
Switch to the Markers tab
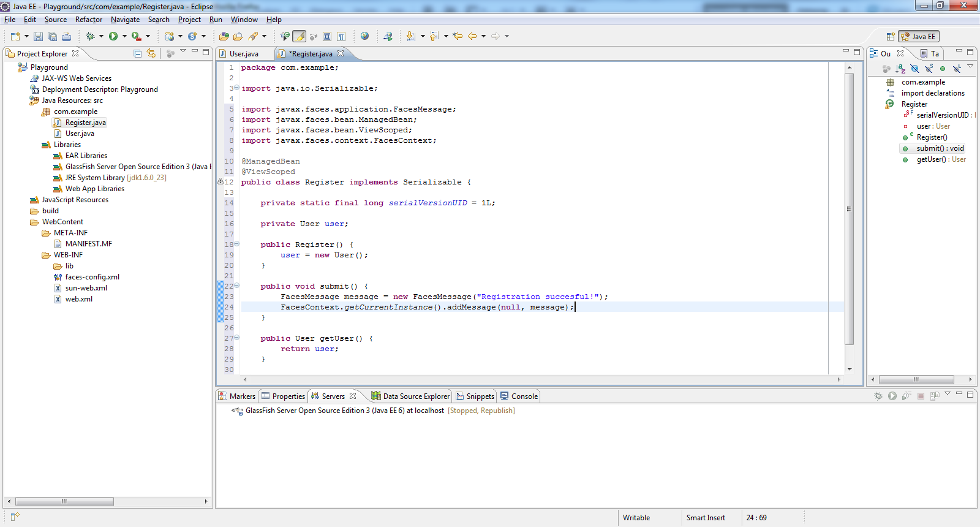pyautogui.click(x=237, y=396)
